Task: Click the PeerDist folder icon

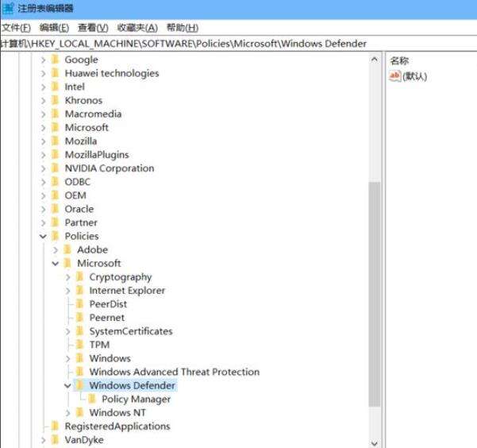Action: point(79,303)
